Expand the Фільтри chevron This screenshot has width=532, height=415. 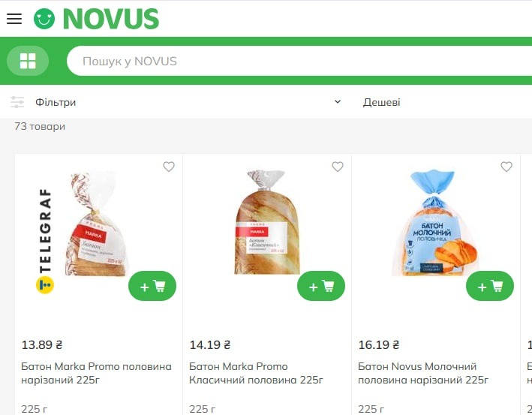338,102
